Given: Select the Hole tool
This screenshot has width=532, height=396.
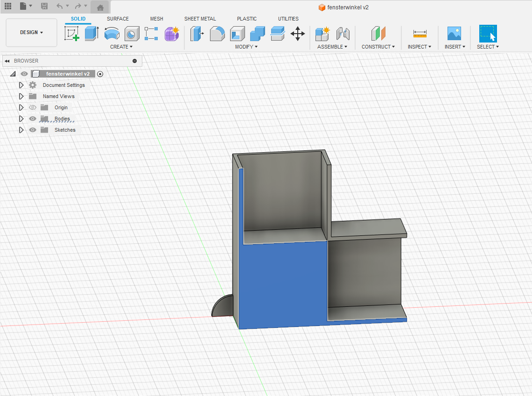Looking at the screenshot, I should coord(132,34).
